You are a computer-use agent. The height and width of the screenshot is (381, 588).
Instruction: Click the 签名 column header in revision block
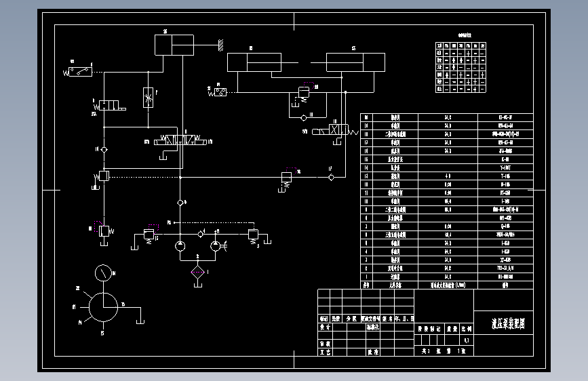click(x=387, y=319)
